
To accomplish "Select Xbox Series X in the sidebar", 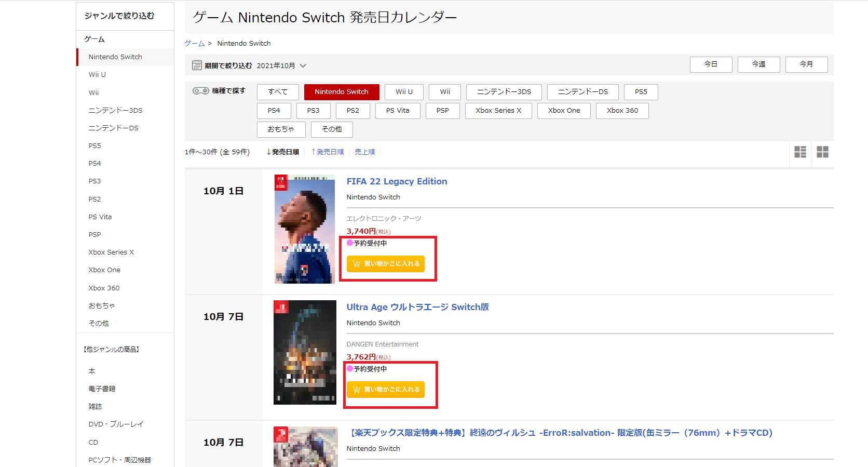I will click(x=111, y=252).
